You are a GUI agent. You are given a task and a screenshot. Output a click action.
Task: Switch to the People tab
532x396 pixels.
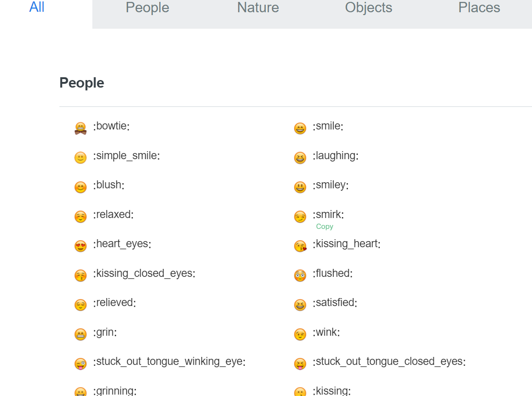point(147,8)
